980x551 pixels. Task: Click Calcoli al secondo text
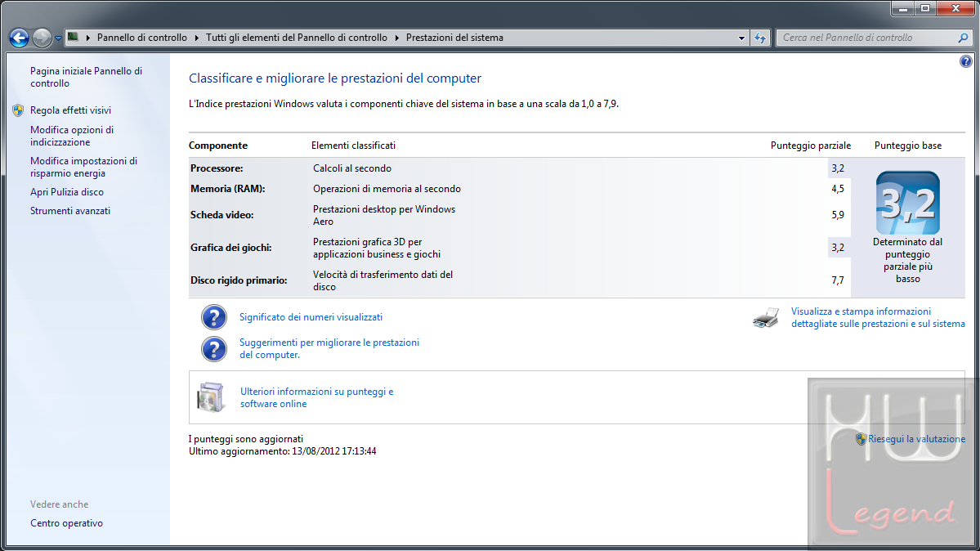[x=352, y=168]
